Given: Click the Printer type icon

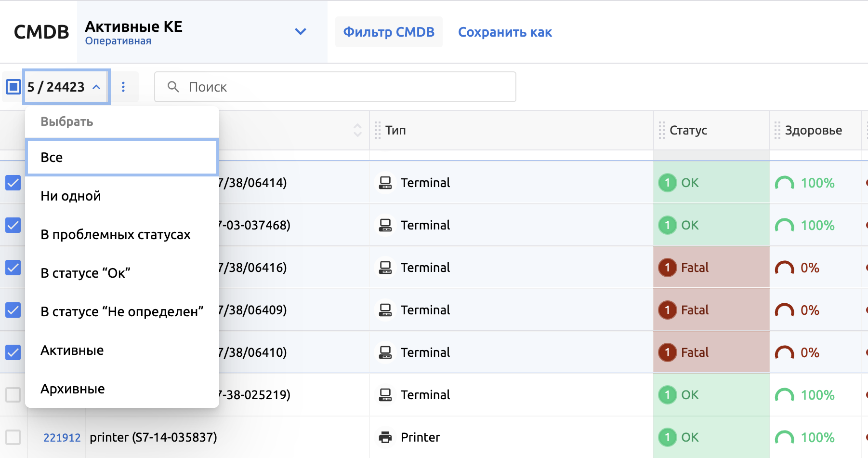Looking at the screenshot, I should click(x=385, y=437).
